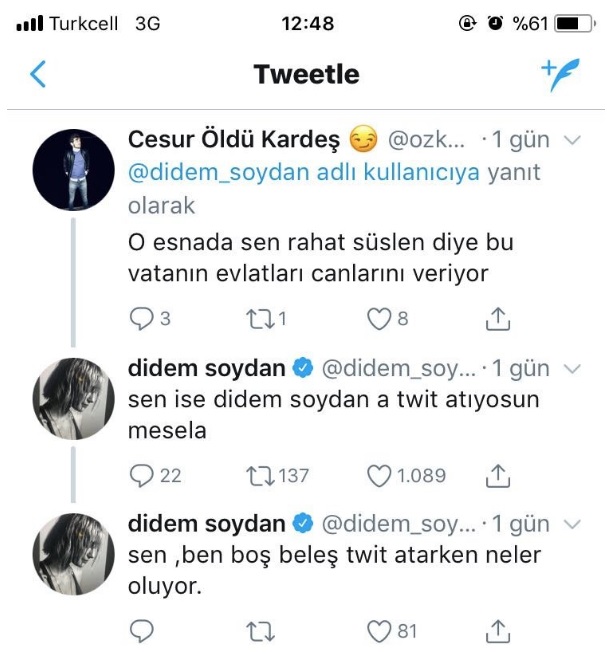Share the 'didem soydan a twit' tweet
The image size is (607, 654).
point(497,475)
